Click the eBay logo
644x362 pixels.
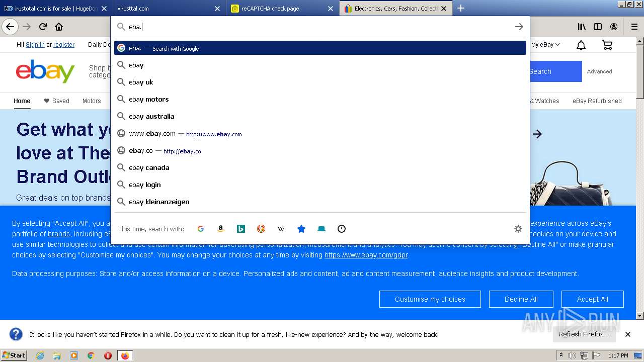click(45, 71)
